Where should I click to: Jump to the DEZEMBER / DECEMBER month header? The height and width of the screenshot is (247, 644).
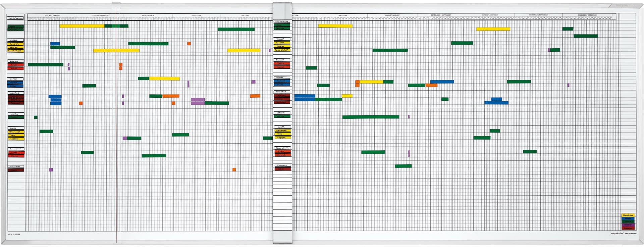point(587,15)
